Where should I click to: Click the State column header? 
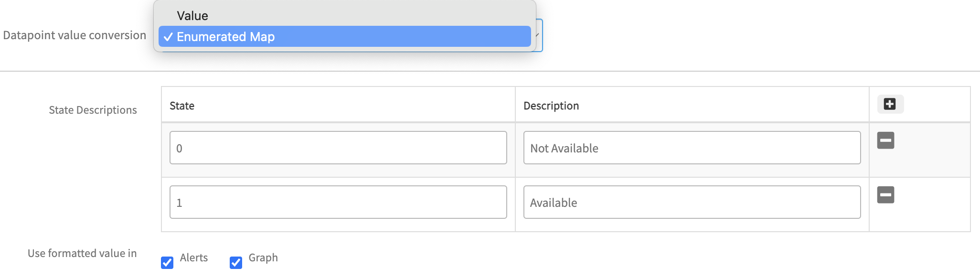[x=182, y=106]
